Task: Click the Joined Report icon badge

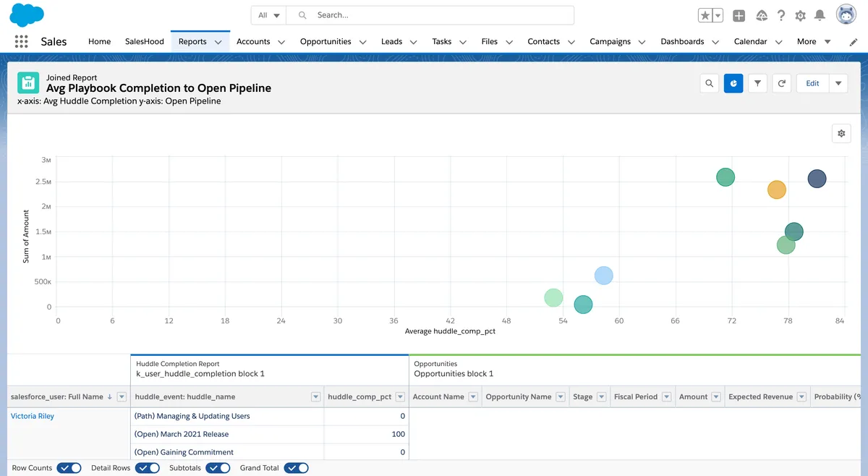Action: click(28, 82)
